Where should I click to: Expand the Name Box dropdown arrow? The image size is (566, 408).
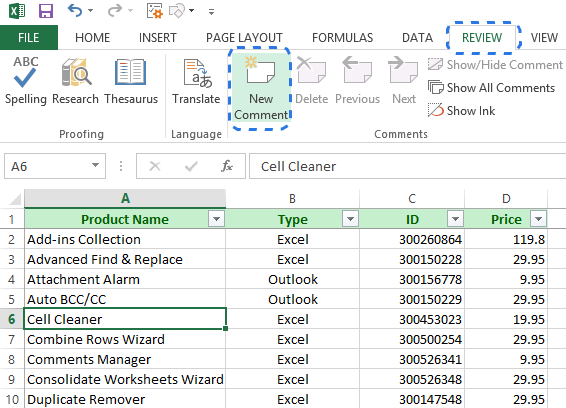coord(95,165)
